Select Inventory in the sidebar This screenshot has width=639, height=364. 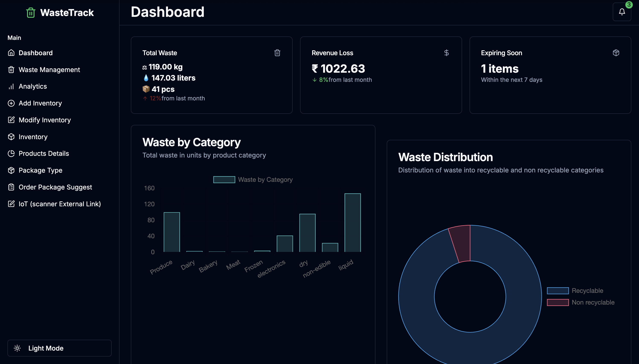(x=33, y=137)
